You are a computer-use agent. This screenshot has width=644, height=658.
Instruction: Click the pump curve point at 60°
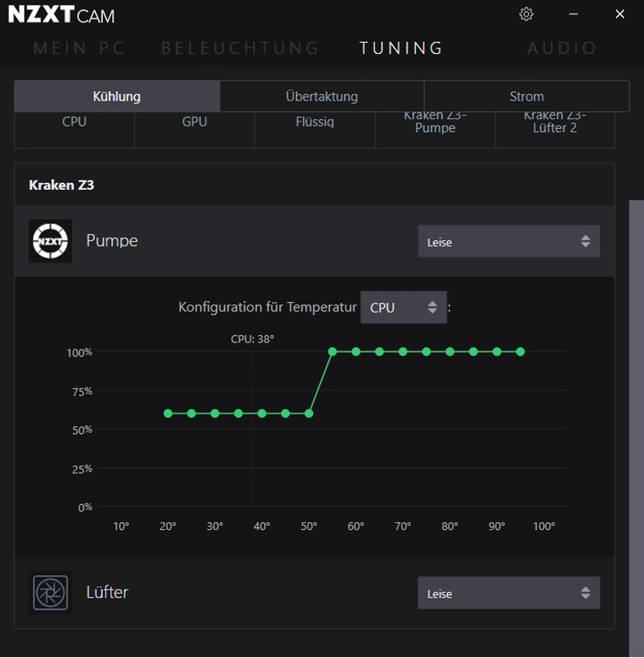(356, 352)
